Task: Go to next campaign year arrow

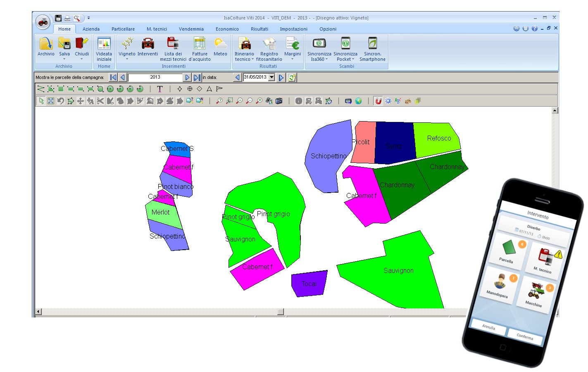Action: tap(187, 77)
